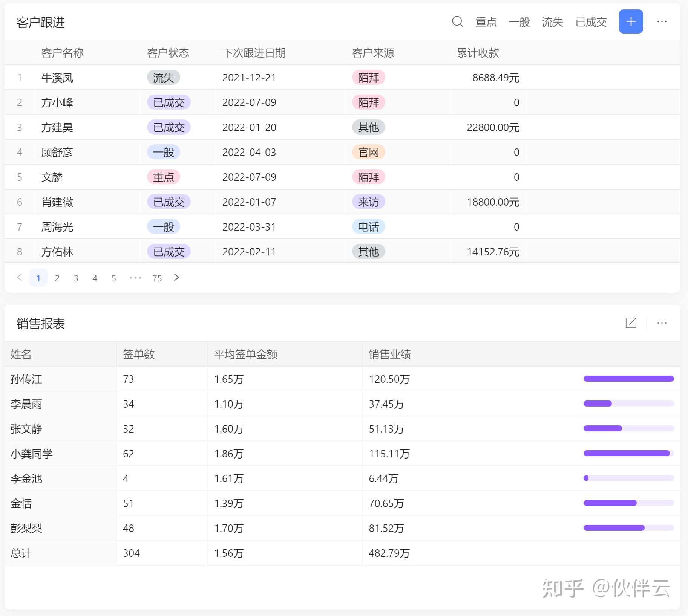Click the 客户状态 column header

point(168,53)
